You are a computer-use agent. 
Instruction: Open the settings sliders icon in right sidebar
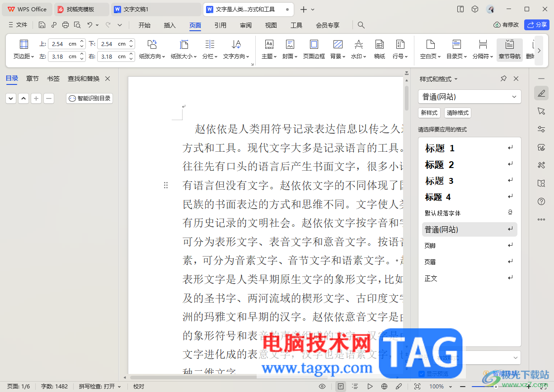(541, 129)
